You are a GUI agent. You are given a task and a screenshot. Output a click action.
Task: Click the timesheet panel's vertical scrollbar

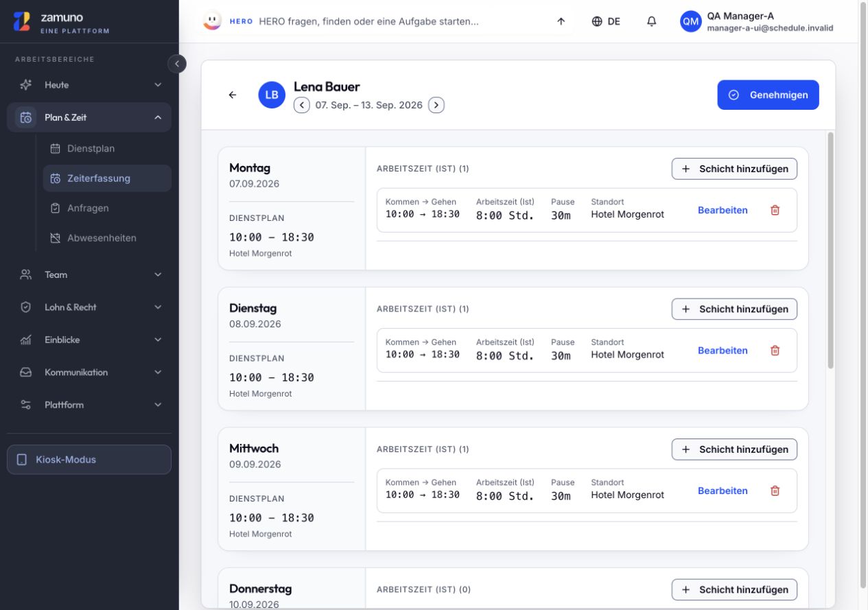coord(830,250)
